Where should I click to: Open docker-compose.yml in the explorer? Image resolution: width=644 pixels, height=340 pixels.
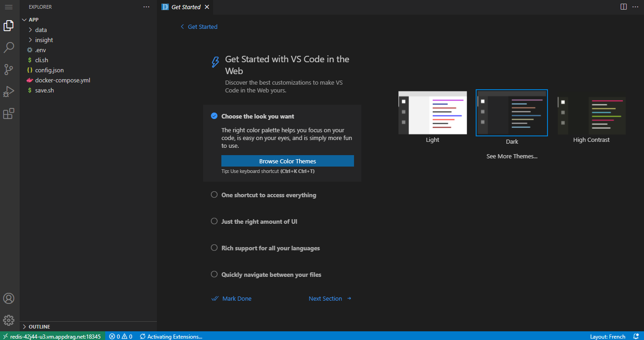pyautogui.click(x=62, y=80)
